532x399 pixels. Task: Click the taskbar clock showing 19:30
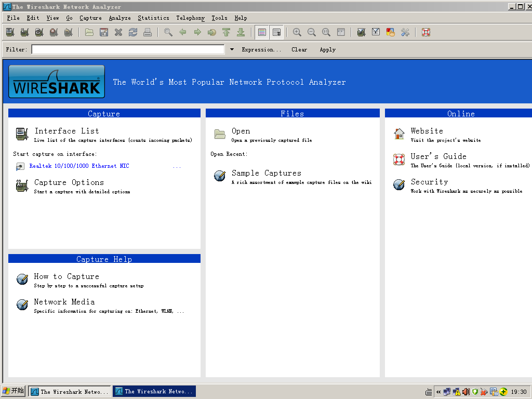519,392
